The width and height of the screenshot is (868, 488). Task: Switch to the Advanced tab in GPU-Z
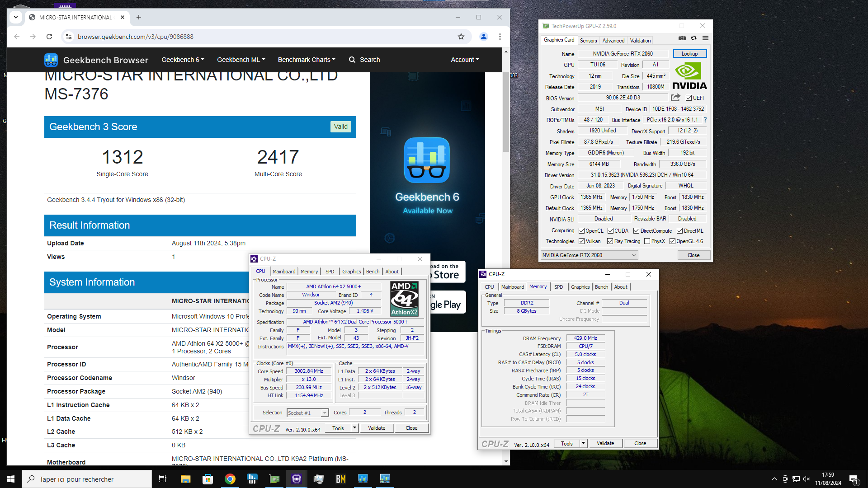click(x=613, y=41)
